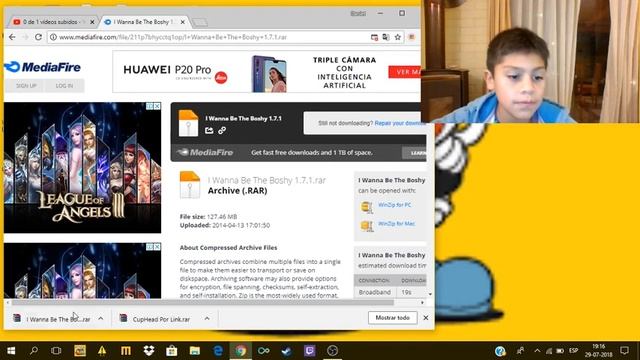Click the down arrow of the vertical scrollbar

(x=430, y=294)
